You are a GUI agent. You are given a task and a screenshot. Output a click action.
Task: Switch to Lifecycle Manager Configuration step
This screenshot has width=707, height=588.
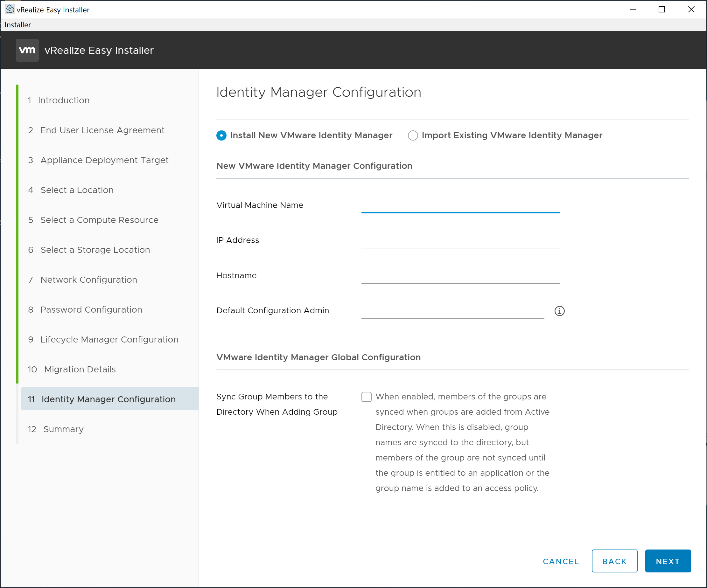point(109,339)
